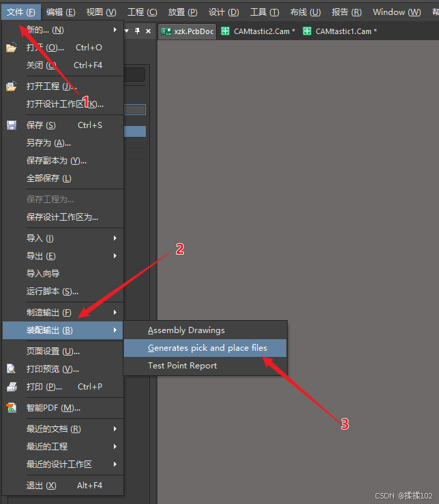Open the Window (W) menu
The width and height of the screenshot is (439, 504).
pyautogui.click(x=397, y=12)
